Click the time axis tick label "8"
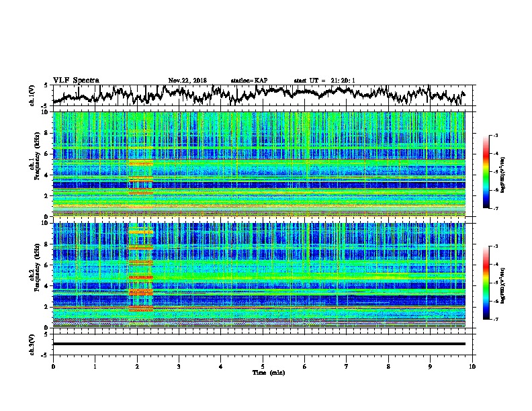 point(388,366)
